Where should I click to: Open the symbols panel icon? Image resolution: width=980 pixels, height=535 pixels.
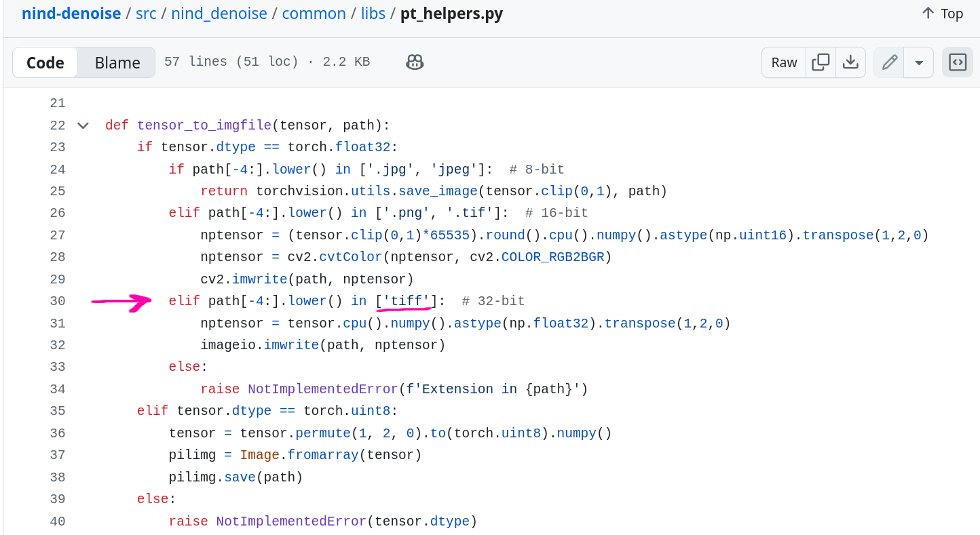pos(957,62)
